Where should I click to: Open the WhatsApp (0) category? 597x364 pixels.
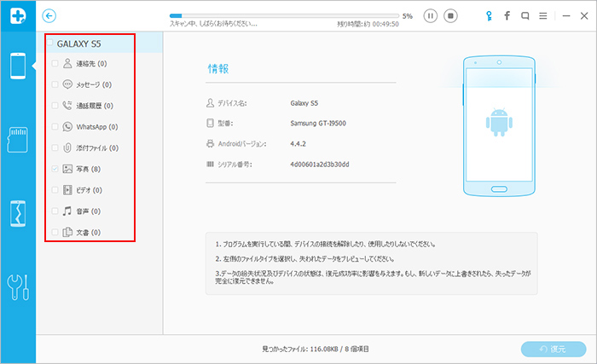coord(97,127)
